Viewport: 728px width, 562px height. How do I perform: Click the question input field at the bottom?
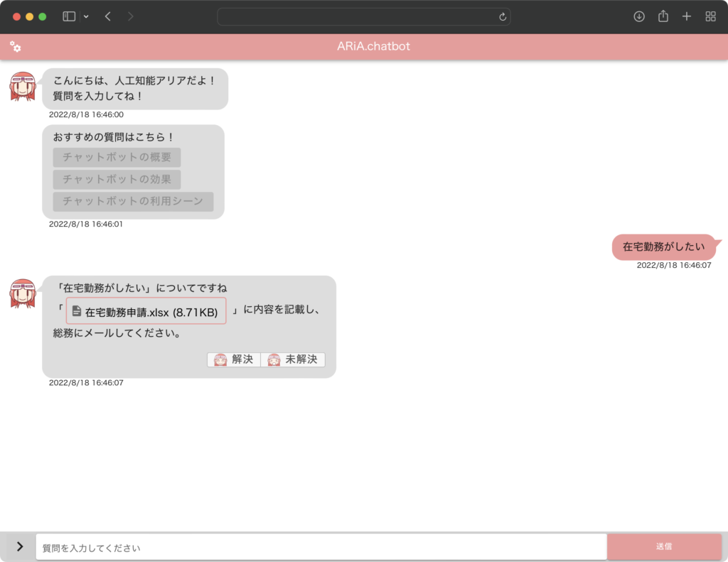tap(320, 546)
